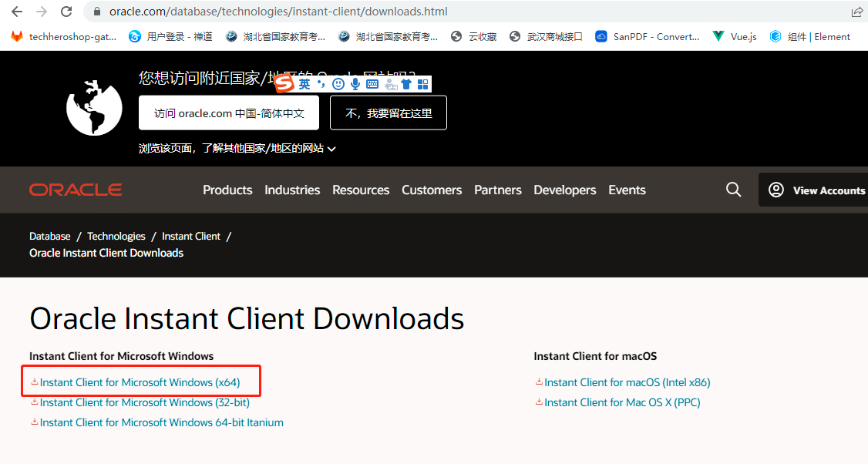The height and width of the screenshot is (464, 868).
Task: Open the second 湖北省国家教育考... bookmark
Action: pyautogui.click(x=388, y=36)
